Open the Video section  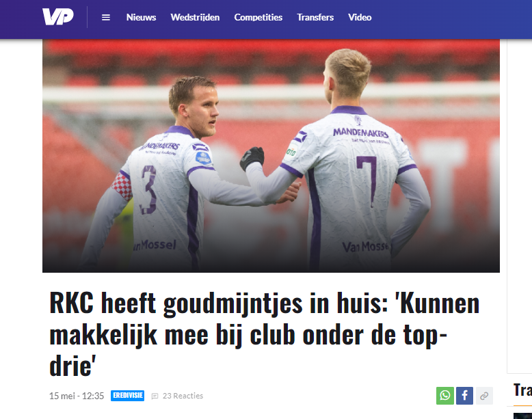tap(360, 17)
